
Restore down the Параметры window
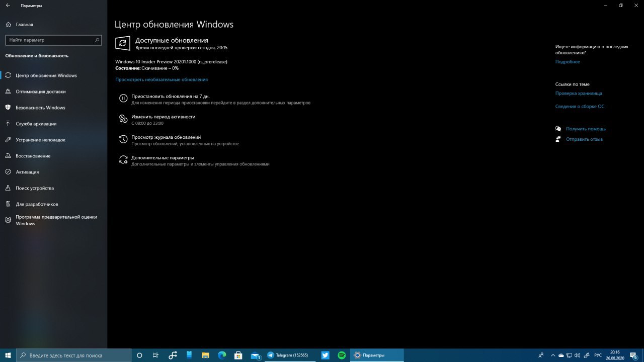(621, 6)
